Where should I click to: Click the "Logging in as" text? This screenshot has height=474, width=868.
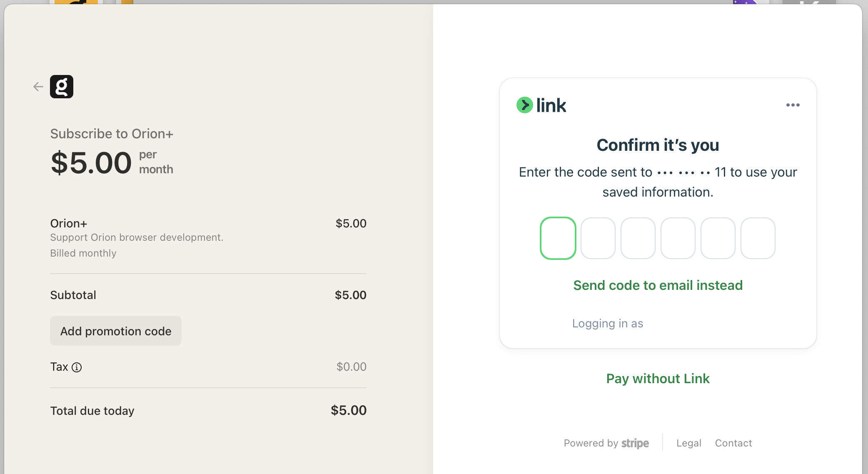click(607, 324)
